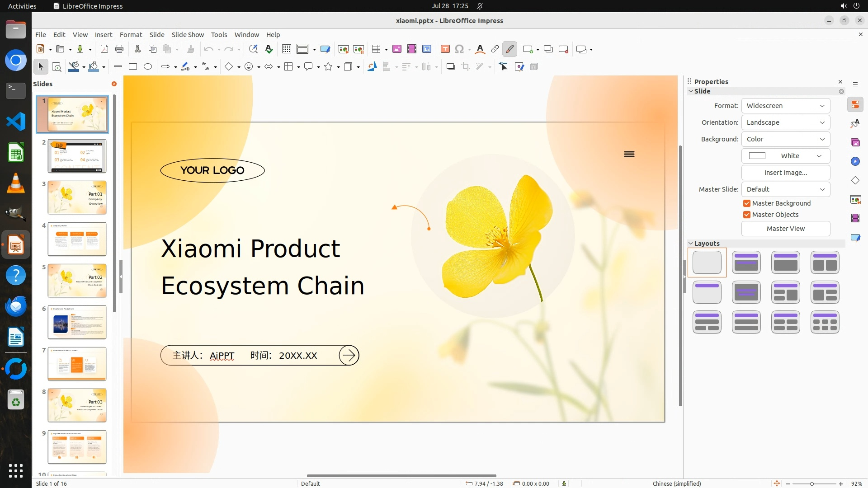Open the Format dropdown showing Widescreen
Viewport: 868px width, 488px height.
pos(785,106)
